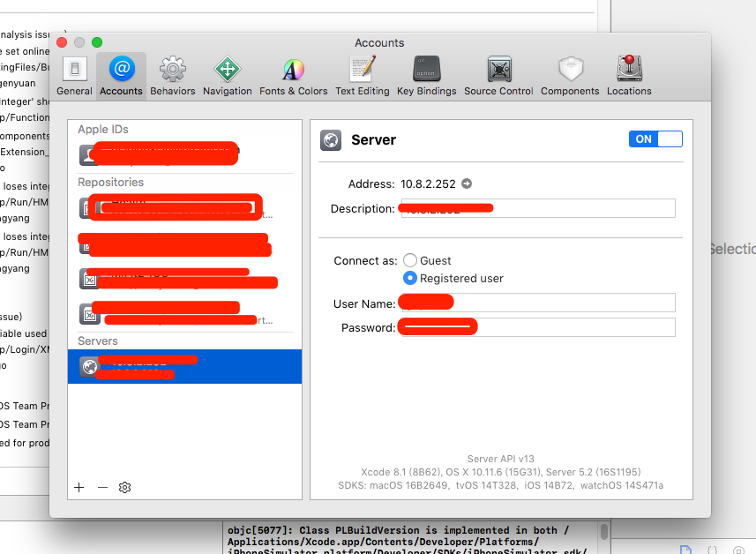The width and height of the screenshot is (756, 554).
Task: Select the Guest radio button
Action: click(x=410, y=260)
